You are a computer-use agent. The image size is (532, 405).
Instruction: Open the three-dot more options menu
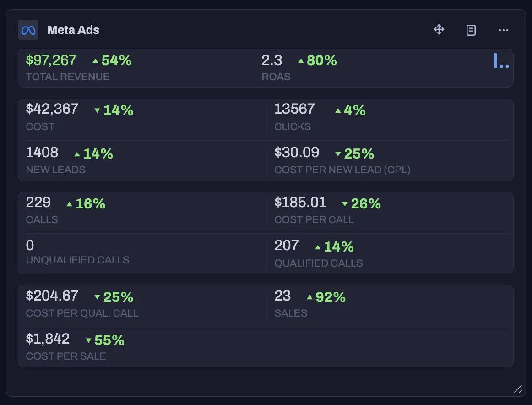(504, 30)
